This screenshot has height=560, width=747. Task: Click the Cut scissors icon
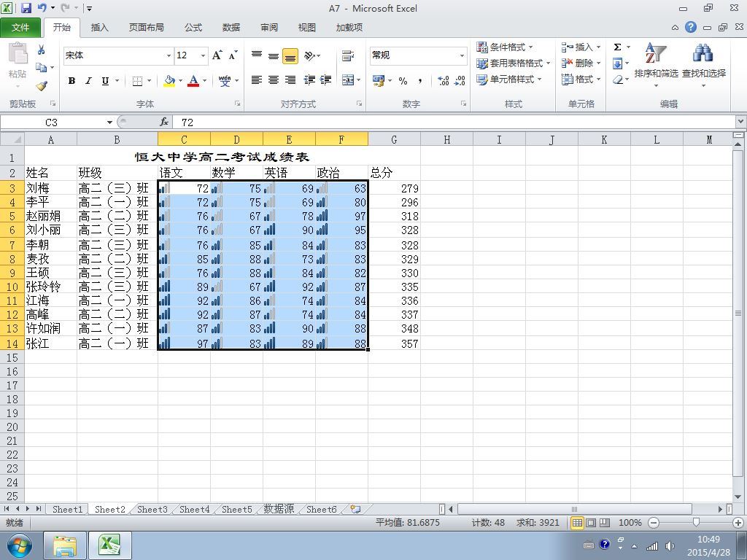pos(42,49)
